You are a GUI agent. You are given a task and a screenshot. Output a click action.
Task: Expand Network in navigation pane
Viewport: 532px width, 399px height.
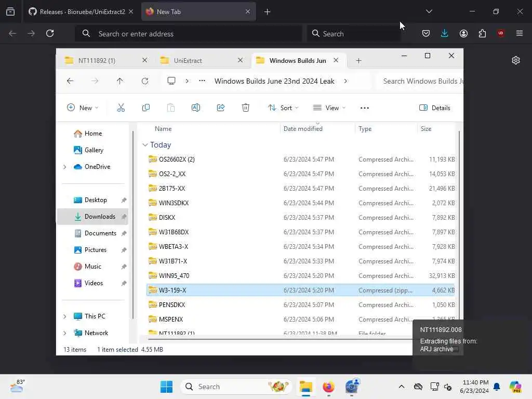coord(65,333)
